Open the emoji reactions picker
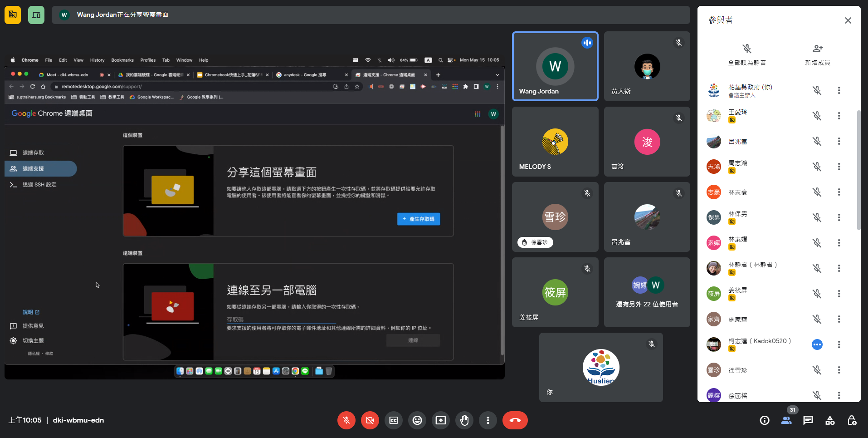 [417, 420]
